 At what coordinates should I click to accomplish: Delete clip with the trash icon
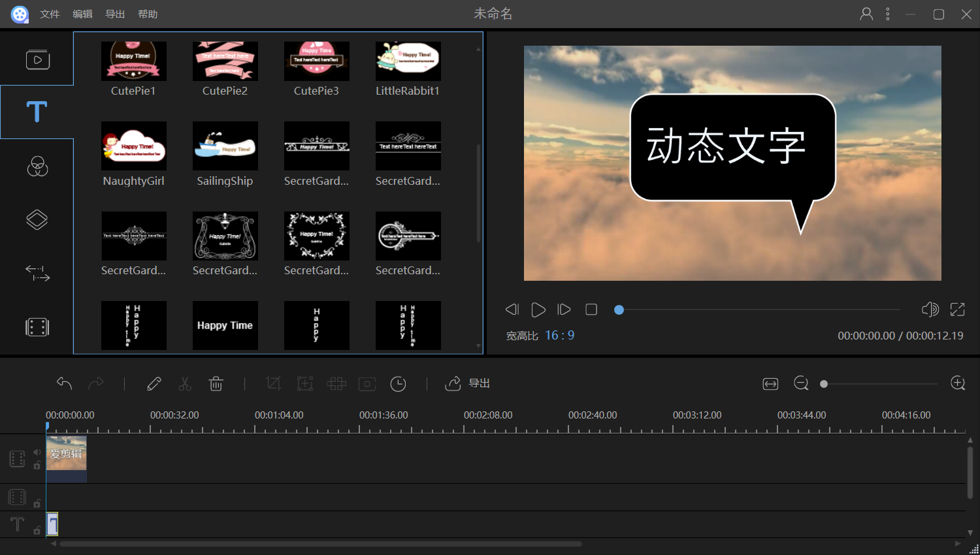pyautogui.click(x=216, y=383)
